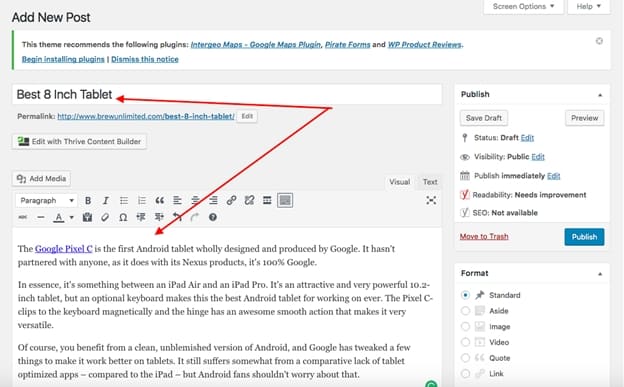This screenshot has height=387, width=624.
Task: Switch to the Visual editor tab
Action: point(400,182)
